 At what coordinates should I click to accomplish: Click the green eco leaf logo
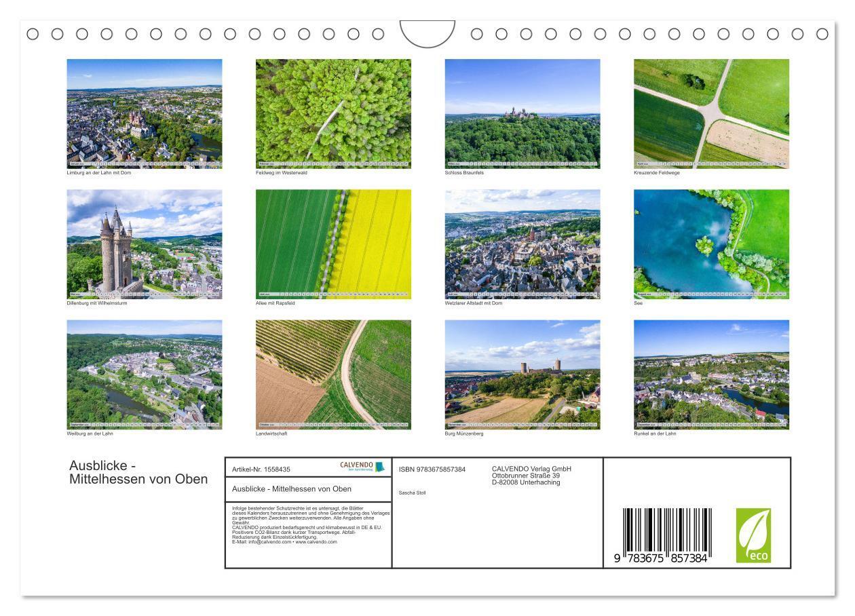(x=753, y=535)
